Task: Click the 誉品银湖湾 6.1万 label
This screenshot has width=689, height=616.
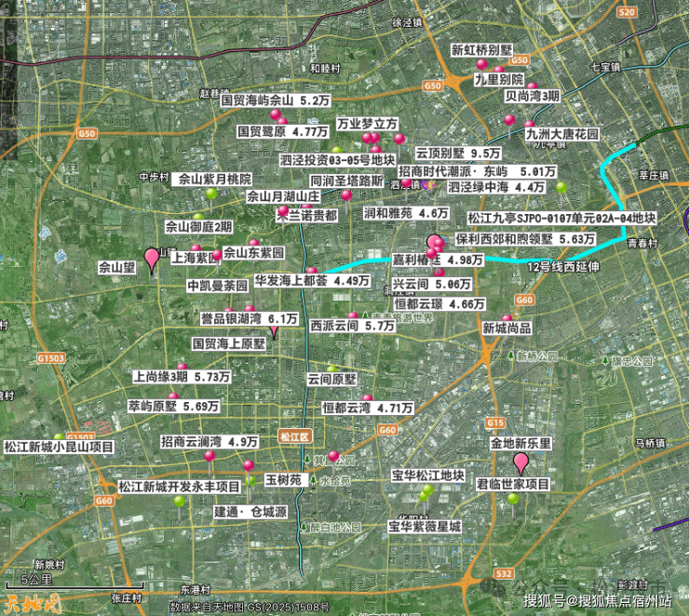Action: [250, 319]
